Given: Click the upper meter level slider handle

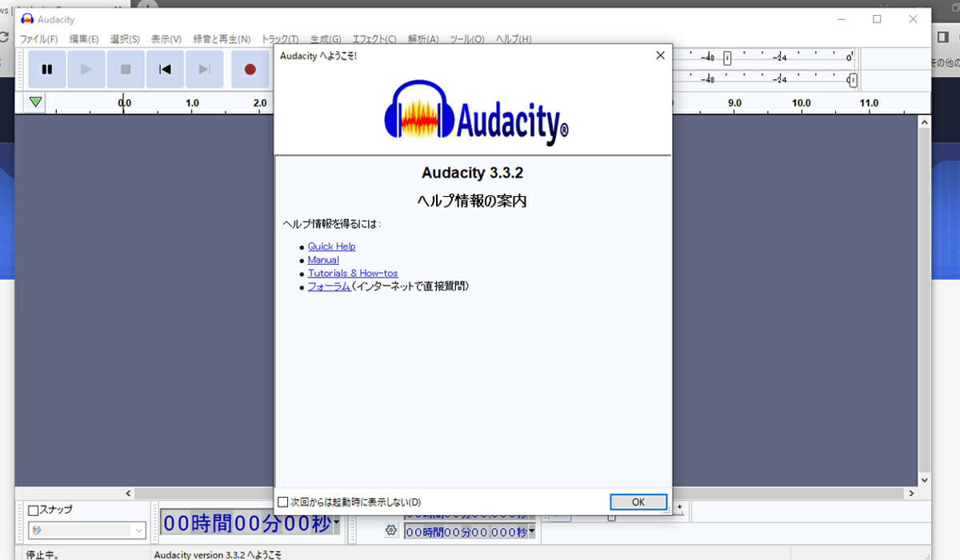Looking at the screenshot, I should pos(727,58).
